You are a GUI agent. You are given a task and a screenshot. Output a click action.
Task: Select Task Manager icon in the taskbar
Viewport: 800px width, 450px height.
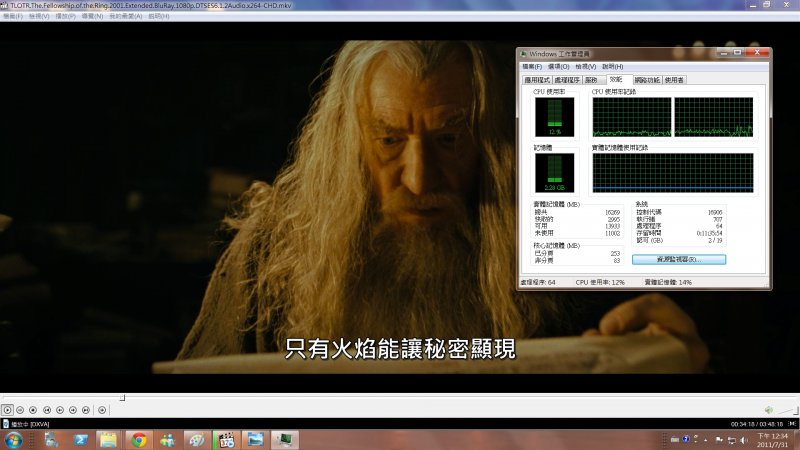pos(283,439)
